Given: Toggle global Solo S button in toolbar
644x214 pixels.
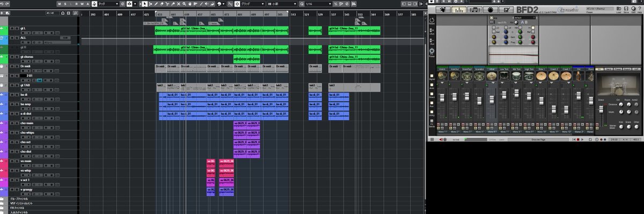Looking at the screenshot, I should click(x=65, y=4).
